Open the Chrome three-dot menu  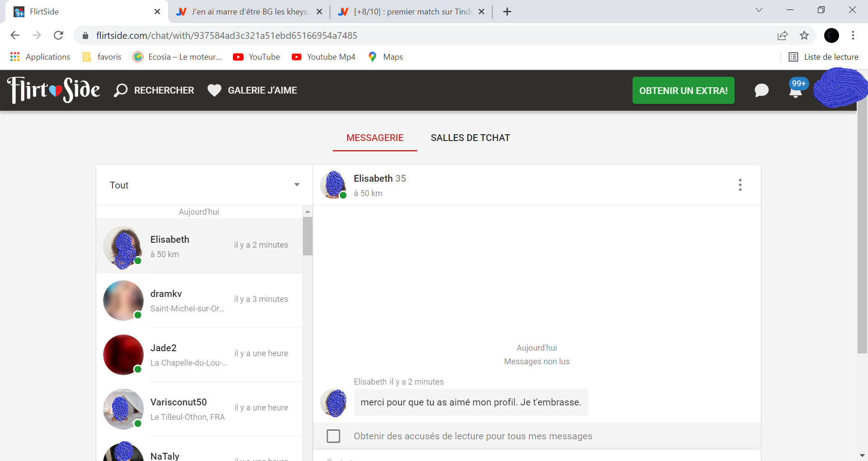click(x=853, y=35)
